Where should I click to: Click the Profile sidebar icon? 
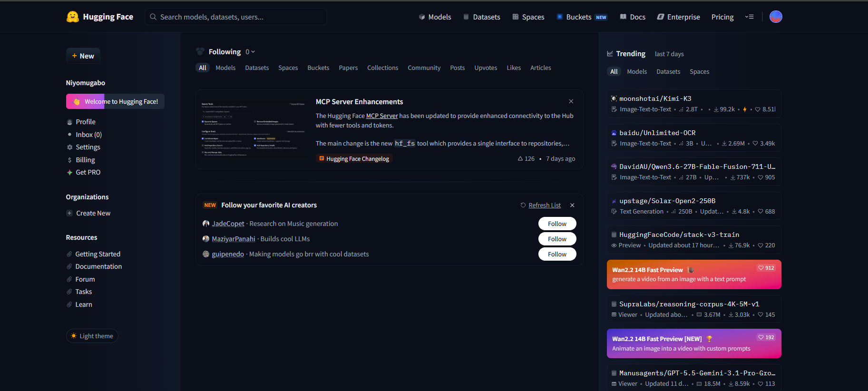(70, 122)
